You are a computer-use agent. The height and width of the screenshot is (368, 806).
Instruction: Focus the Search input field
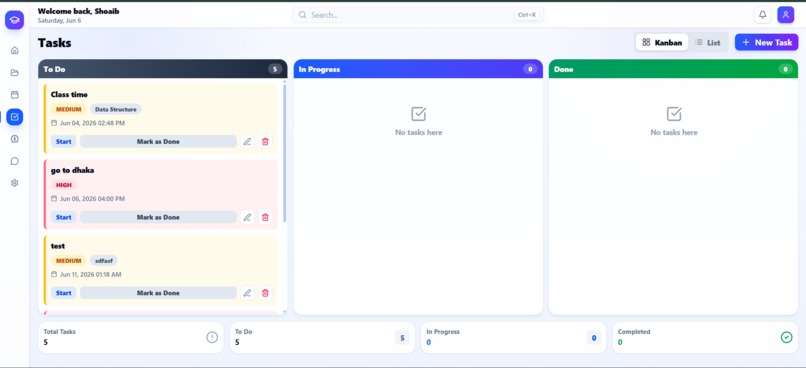coord(417,15)
